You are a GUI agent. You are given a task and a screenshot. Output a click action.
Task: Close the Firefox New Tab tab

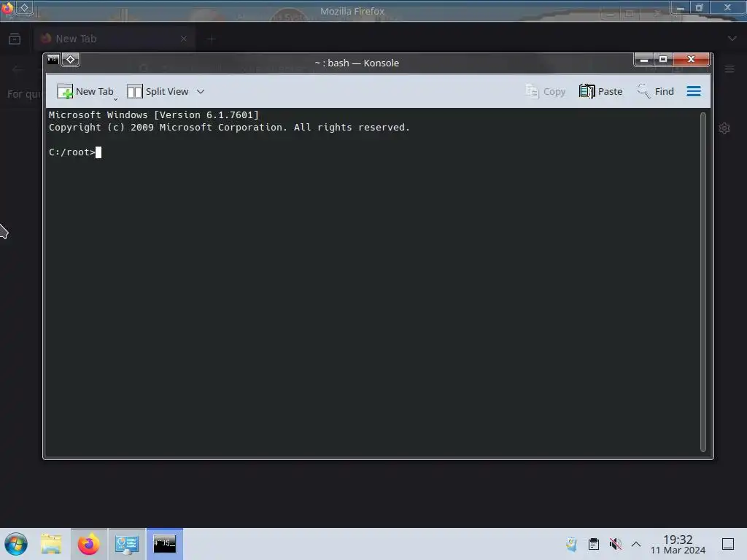[184, 39]
